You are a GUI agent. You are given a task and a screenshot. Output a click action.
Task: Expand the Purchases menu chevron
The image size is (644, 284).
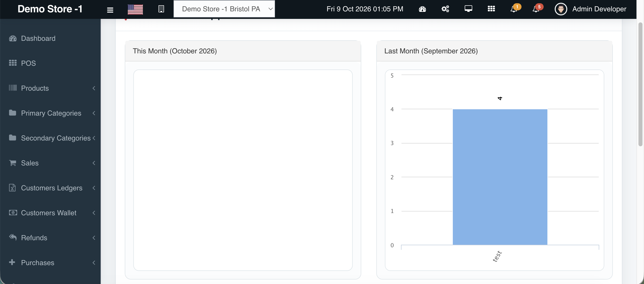point(94,263)
